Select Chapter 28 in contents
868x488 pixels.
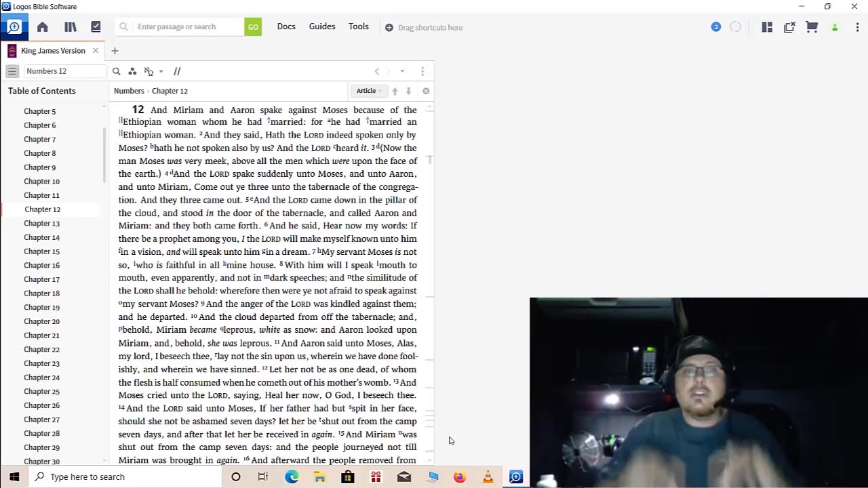tap(42, 433)
